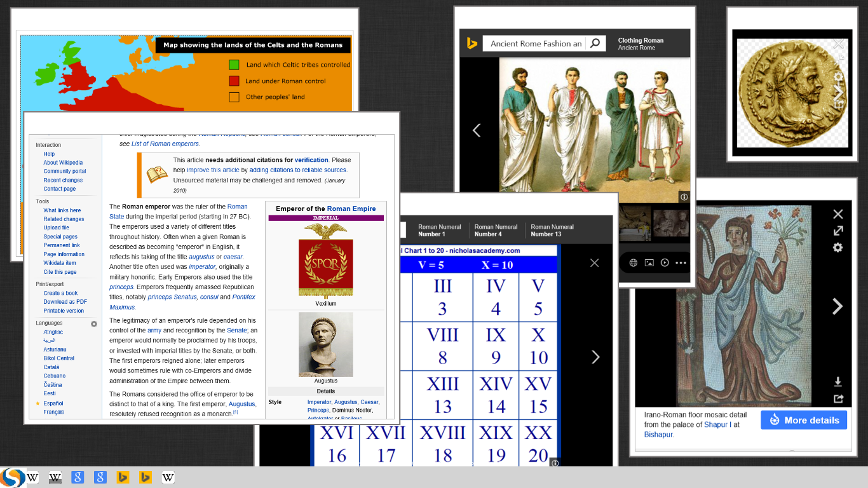The image size is (868, 488).
Task: Click the book icon in the citations notice
Action: coord(157,173)
